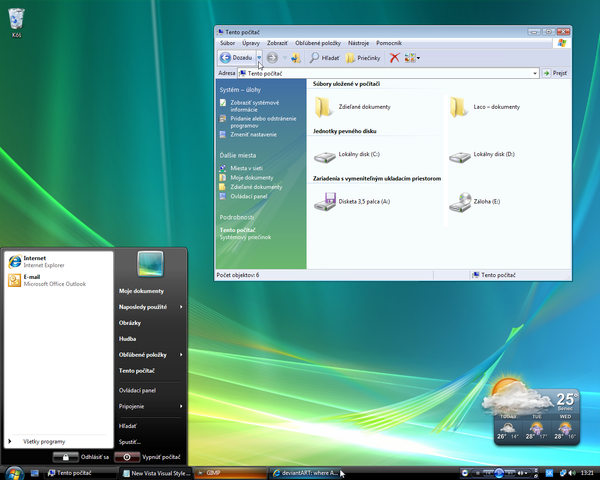The height and width of the screenshot is (480, 600).
Task: Select the Zdieľané dokumenty folder icon
Action: pos(323,107)
